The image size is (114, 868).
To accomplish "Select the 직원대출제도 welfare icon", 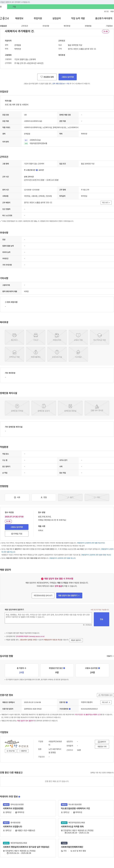I will pyautogui.click(x=36, y=354).
